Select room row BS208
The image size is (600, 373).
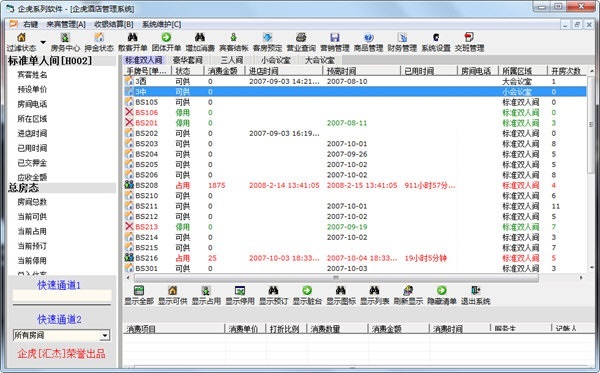pyautogui.click(x=355, y=185)
